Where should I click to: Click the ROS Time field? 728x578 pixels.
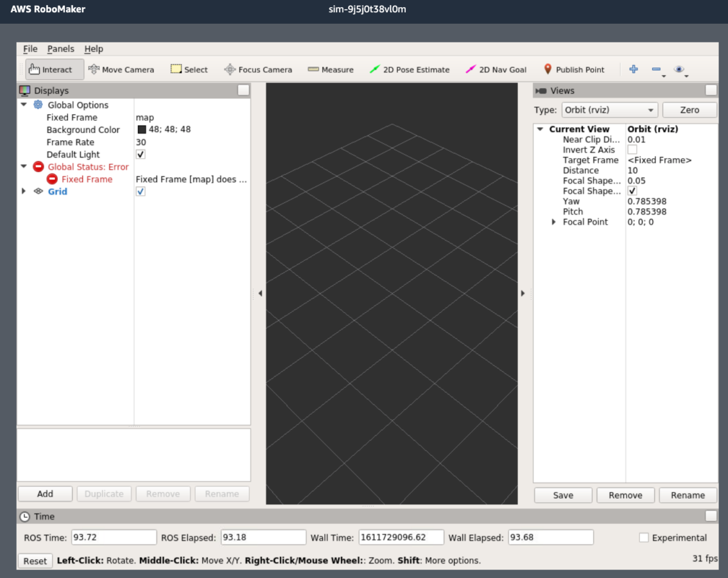click(114, 537)
